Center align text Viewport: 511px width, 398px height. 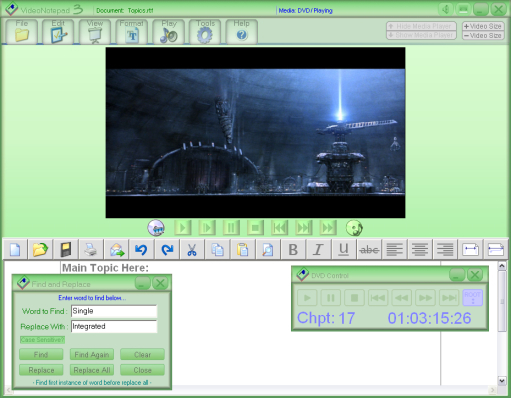(x=420, y=249)
